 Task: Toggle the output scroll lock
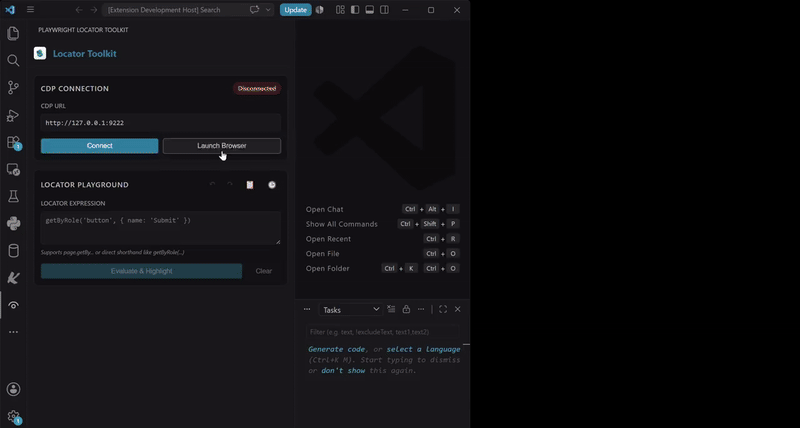(406, 309)
